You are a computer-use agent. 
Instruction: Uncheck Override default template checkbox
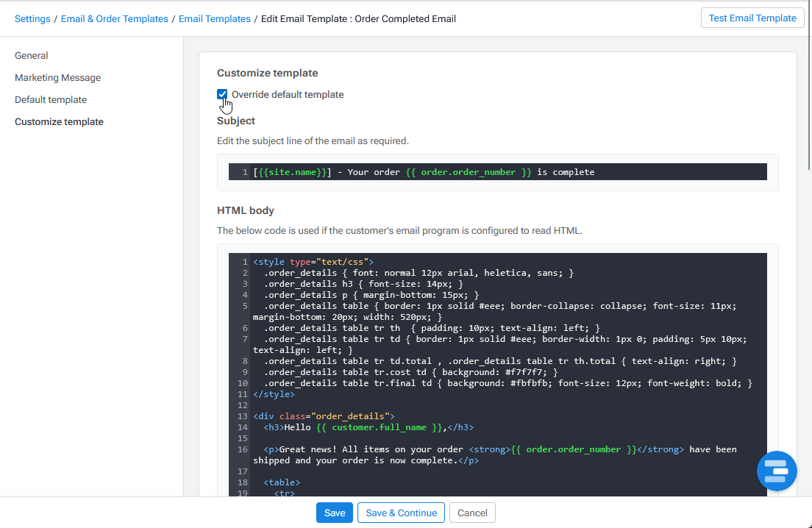(222, 94)
